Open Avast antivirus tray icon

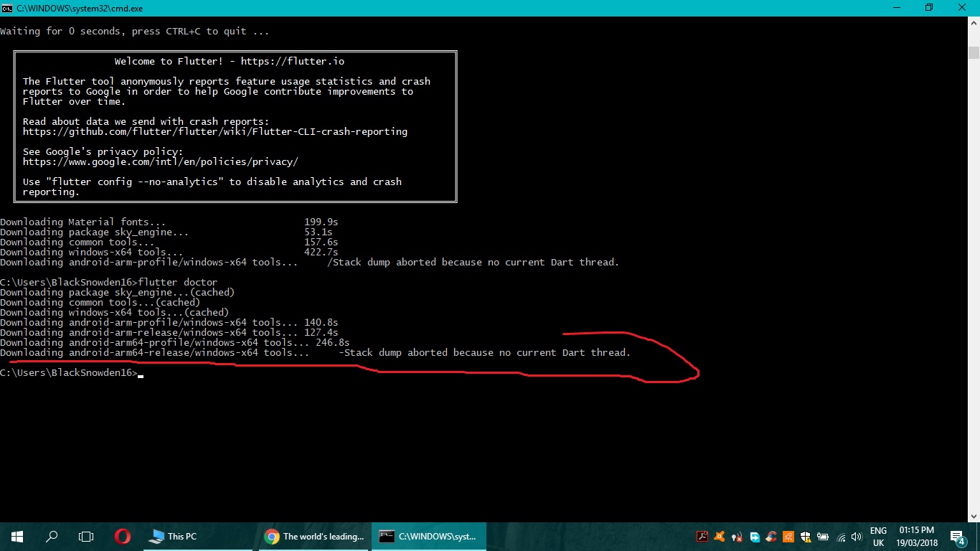pyautogui.click(x=720, y=537)
